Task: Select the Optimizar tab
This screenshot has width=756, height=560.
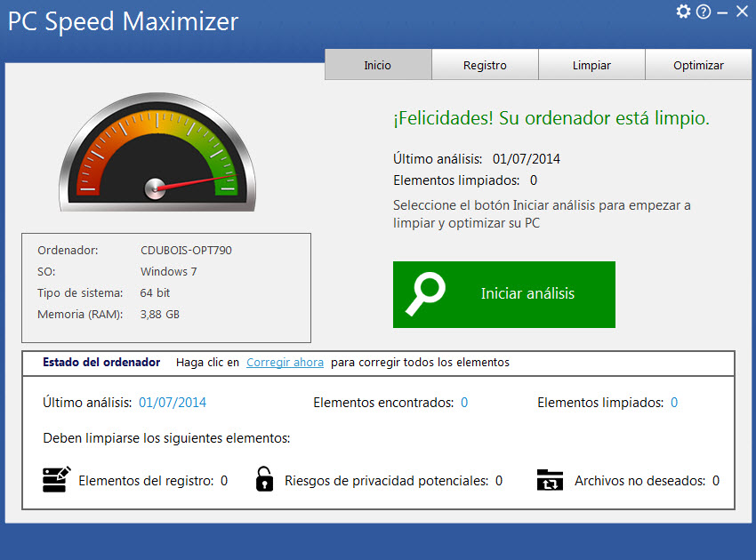Action: tap(698, 65)
